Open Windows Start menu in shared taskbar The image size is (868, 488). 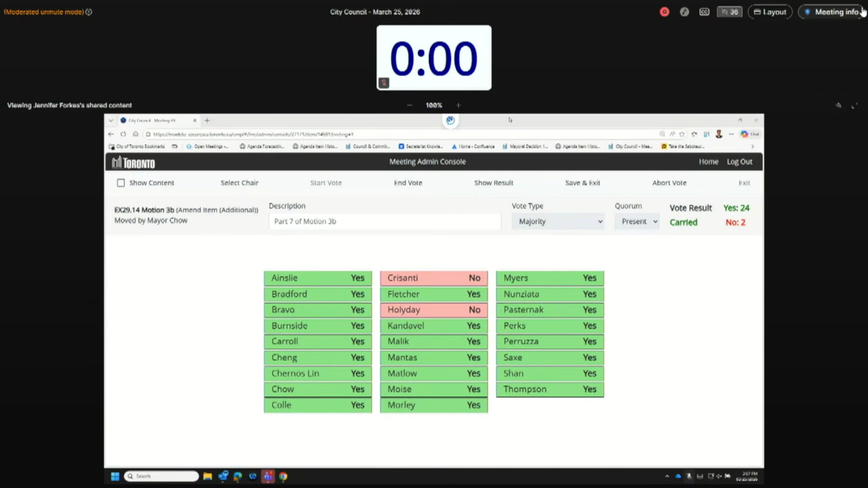click(x=115, y=476)
